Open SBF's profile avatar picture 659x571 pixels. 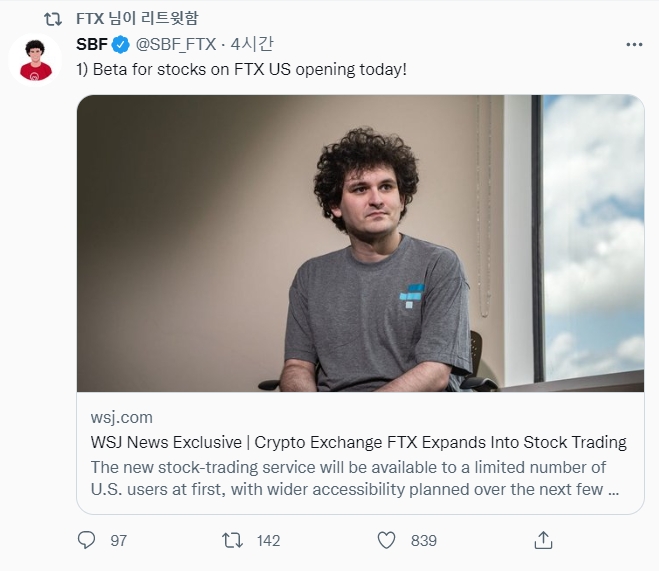[35, 60]
